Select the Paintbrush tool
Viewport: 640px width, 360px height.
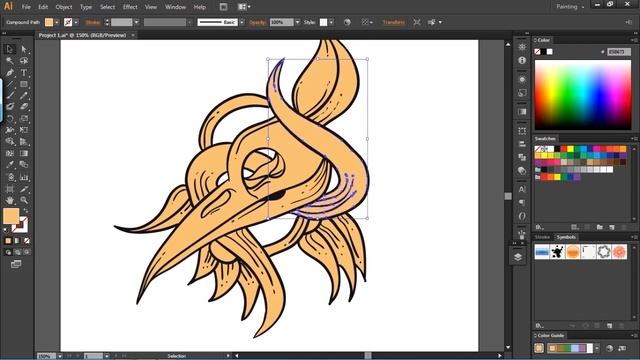pos(10,96)
